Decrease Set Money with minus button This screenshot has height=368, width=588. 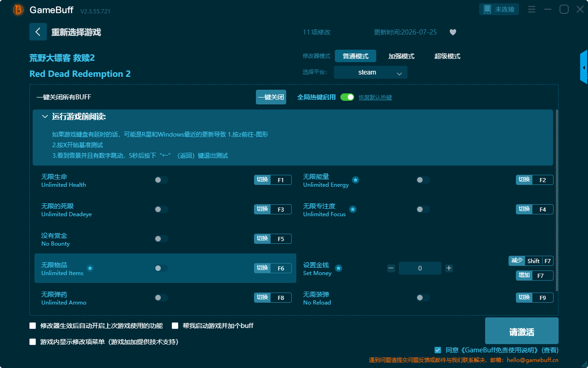[x=391, y=268]
